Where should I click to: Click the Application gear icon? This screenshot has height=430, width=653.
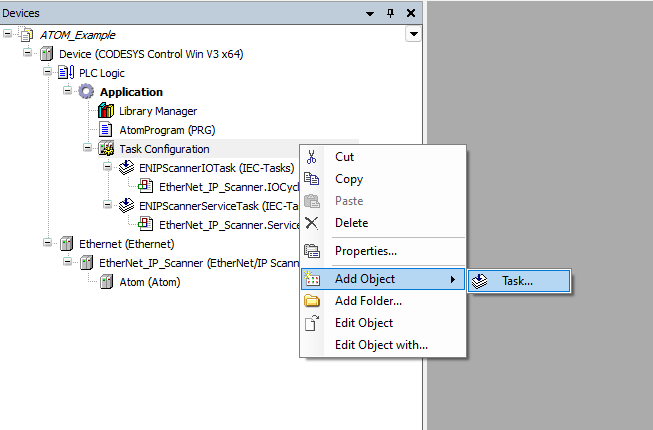(86, 92)
